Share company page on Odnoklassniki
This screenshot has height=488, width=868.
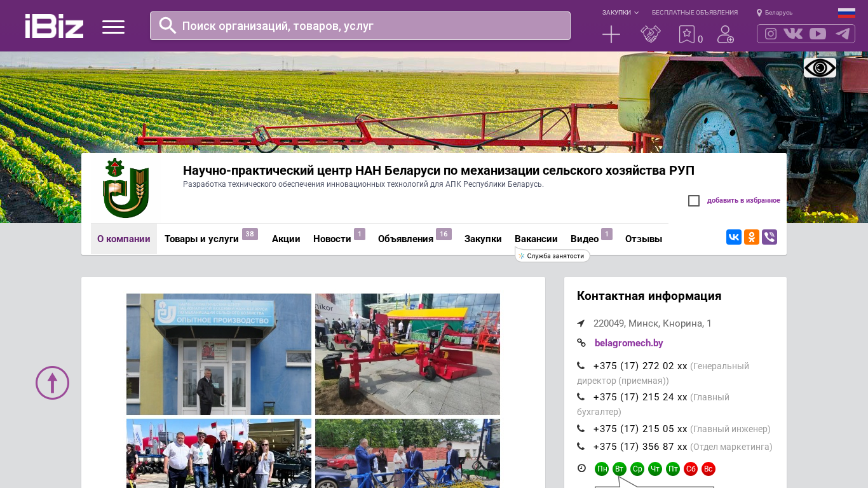point(752,237)
